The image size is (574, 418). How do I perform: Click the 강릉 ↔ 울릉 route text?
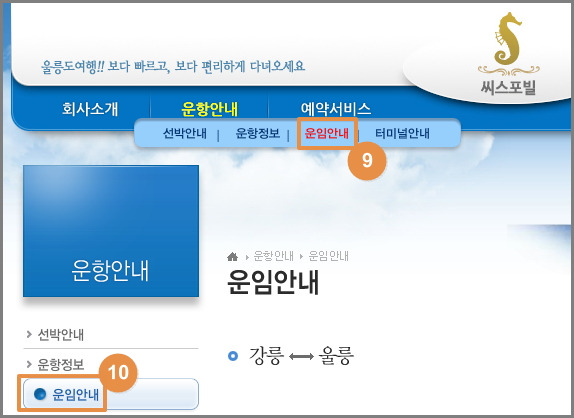tap(301, 355)
